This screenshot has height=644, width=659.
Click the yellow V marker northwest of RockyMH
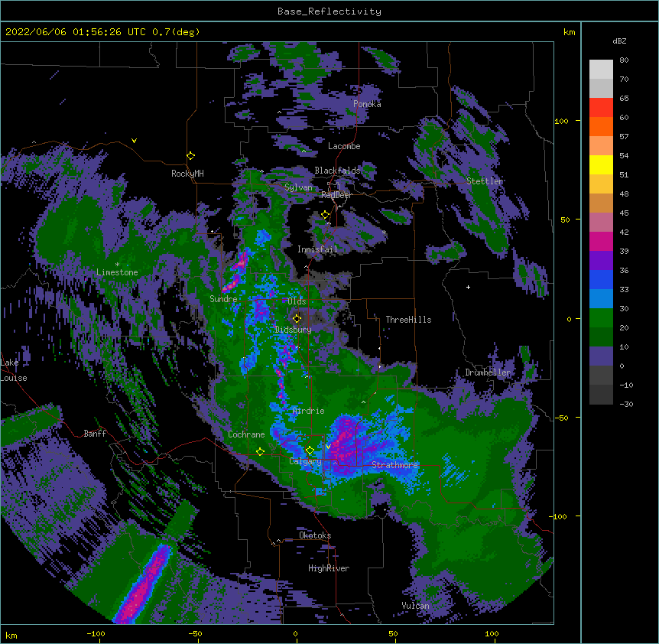pyautogui.click(x=134, y=141)
